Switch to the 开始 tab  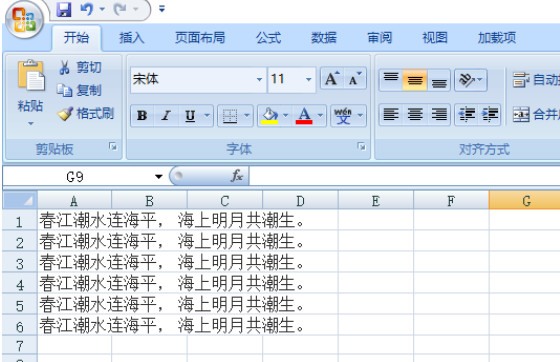click(76, 37)
